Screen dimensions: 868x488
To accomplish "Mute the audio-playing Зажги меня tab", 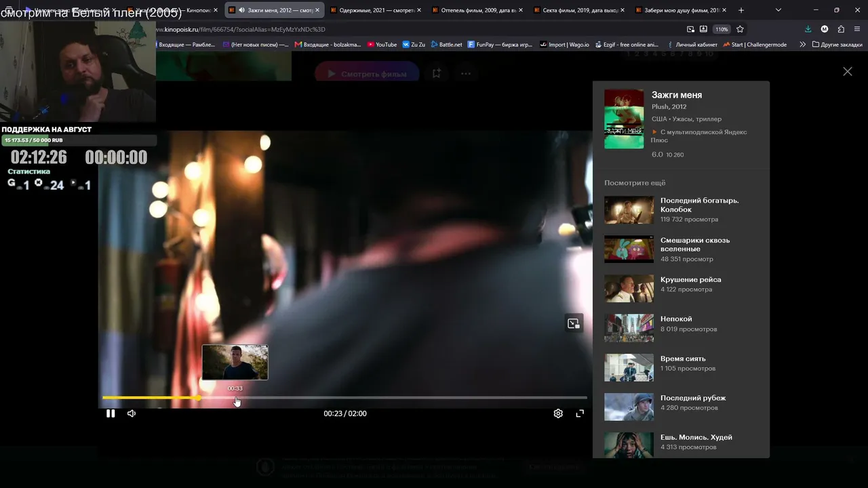I will [x=242, y=10].
